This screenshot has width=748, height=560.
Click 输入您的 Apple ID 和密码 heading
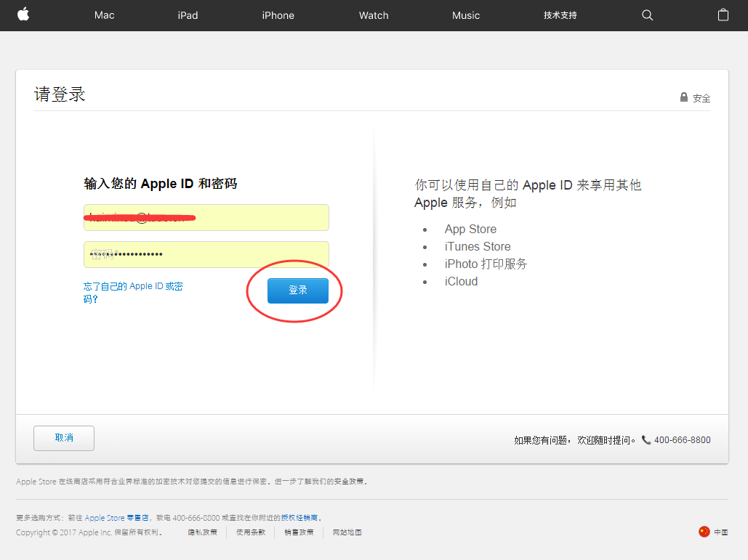click(x=160, y=184)
